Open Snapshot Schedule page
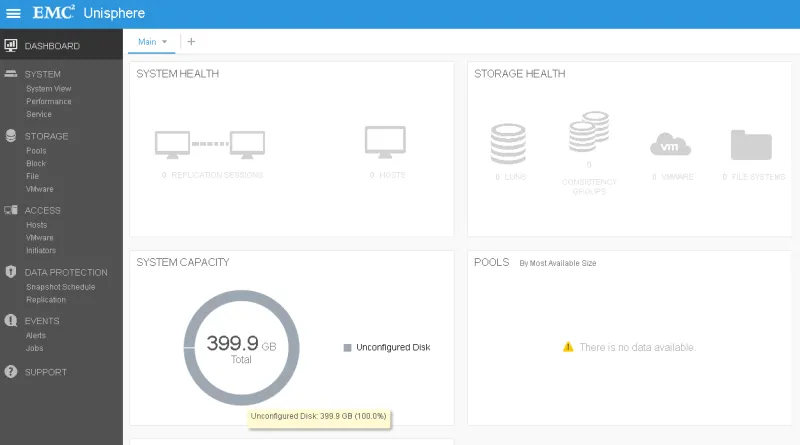Screen dimensions: 800x445 (61, 287)
